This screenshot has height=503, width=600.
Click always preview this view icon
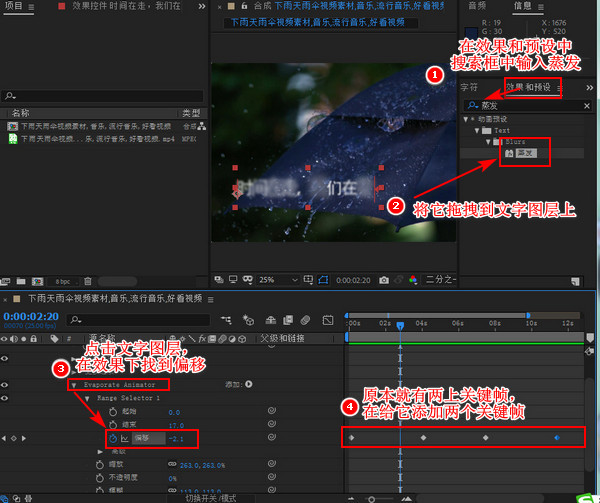(218, 280)
